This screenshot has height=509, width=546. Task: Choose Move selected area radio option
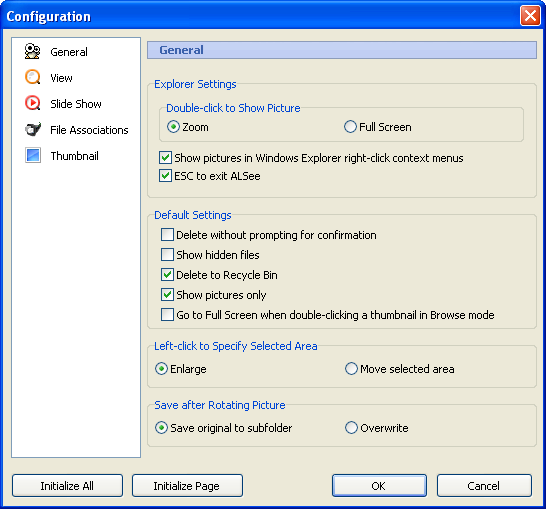351,369
